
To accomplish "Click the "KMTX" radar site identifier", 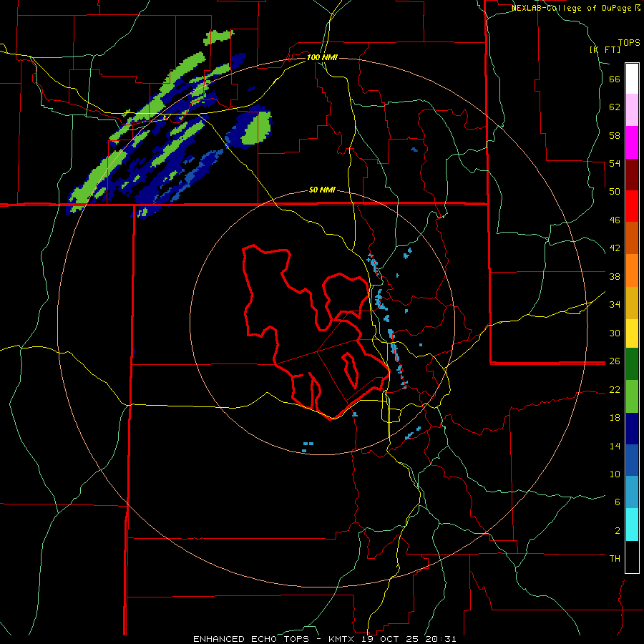I will point(341,639).
